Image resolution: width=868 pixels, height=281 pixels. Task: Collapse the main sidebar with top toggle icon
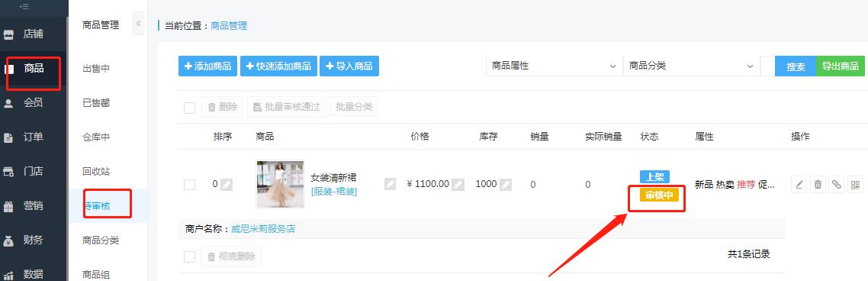point(24,7)
